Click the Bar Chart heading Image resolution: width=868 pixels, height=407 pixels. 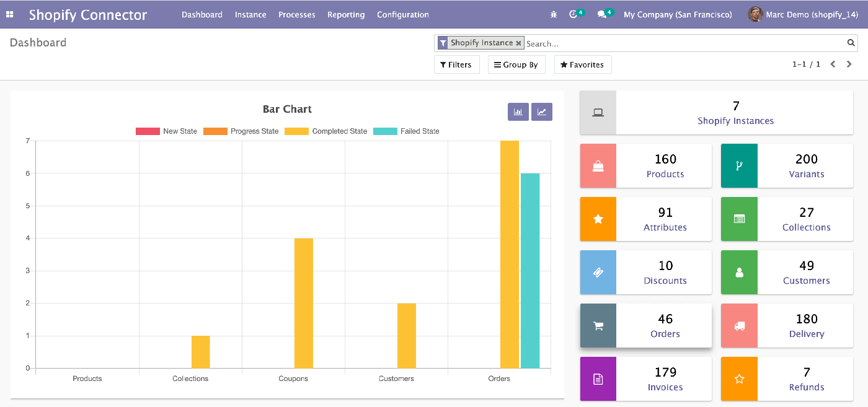click(x=287, y=109)
